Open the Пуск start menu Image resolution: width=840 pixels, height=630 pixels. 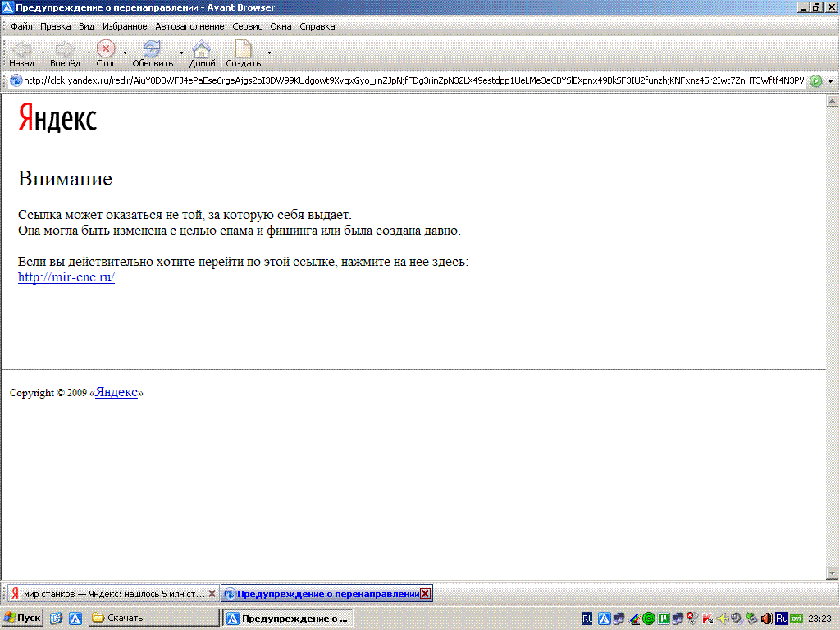(x=22, y=618)
